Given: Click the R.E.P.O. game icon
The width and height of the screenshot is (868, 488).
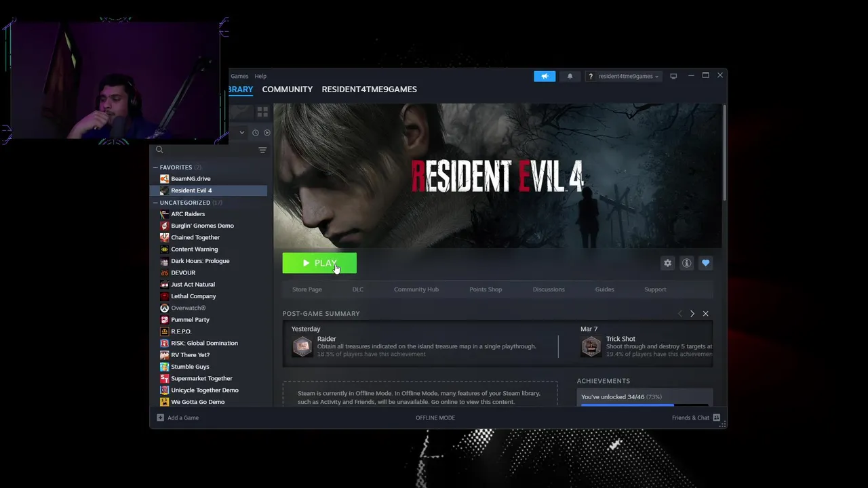Looking at the screenshot, I should pos(164,331).
